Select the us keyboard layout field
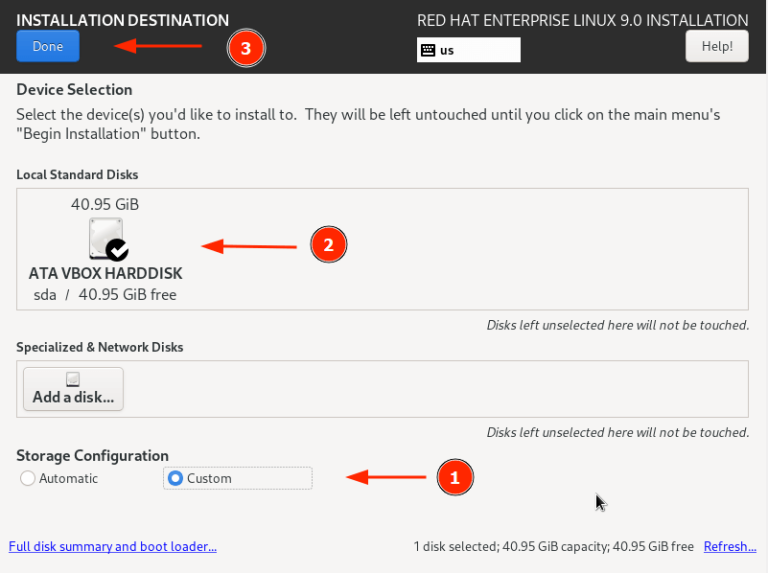768x573 pixels. (x=469, y=50)
